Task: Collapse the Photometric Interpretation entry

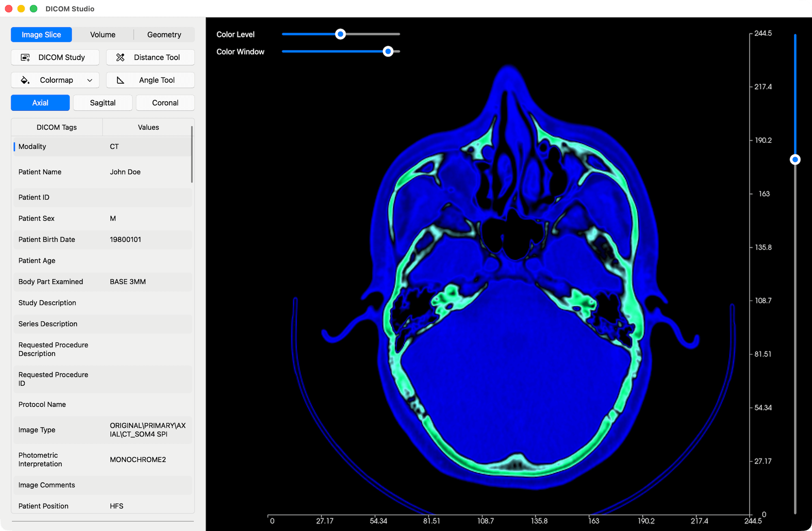Action: click(103, 459)
